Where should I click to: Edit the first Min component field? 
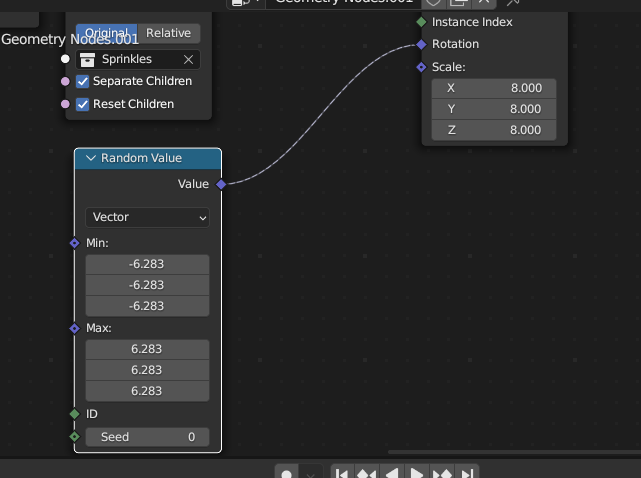(148, 264)
